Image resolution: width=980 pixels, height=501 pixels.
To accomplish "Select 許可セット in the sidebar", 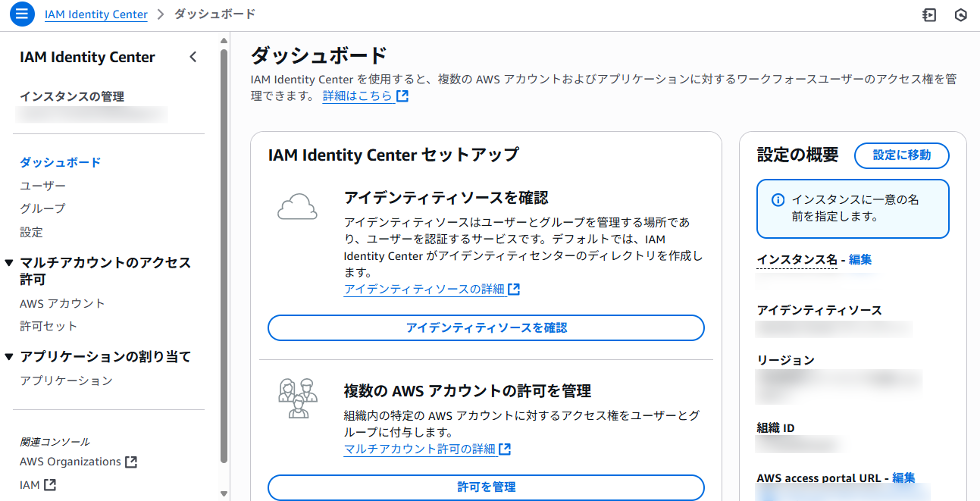I will 48,326.
